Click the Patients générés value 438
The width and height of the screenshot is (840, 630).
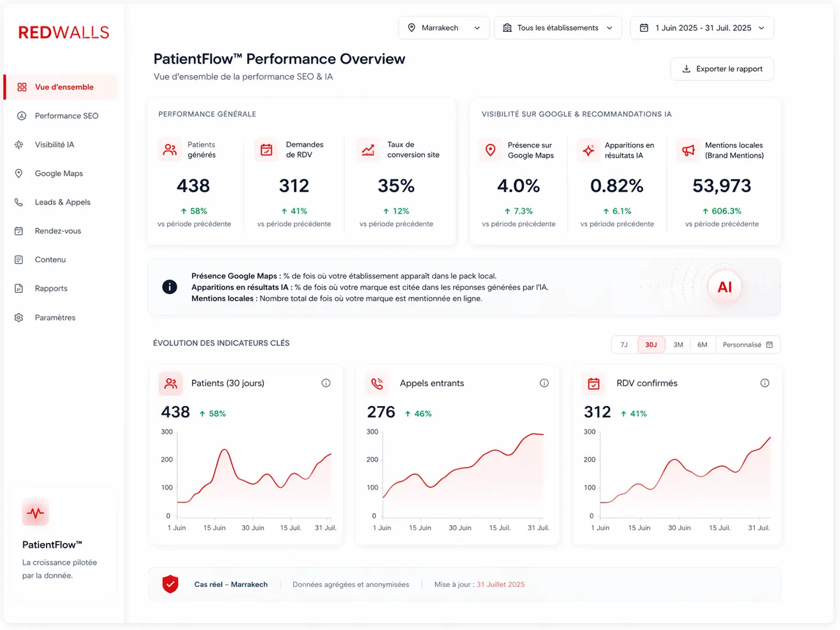click(193, 186)
